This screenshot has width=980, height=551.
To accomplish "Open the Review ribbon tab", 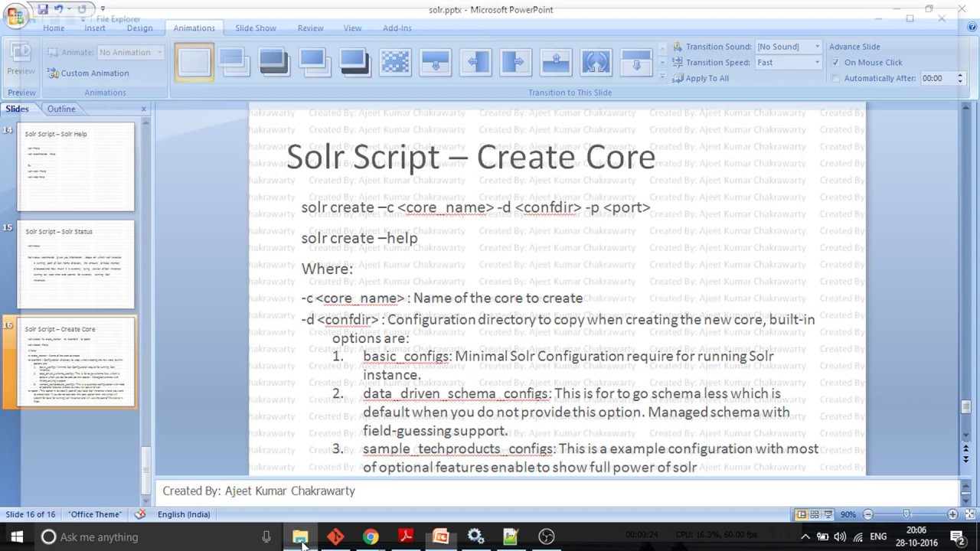I will click(310, 28).
